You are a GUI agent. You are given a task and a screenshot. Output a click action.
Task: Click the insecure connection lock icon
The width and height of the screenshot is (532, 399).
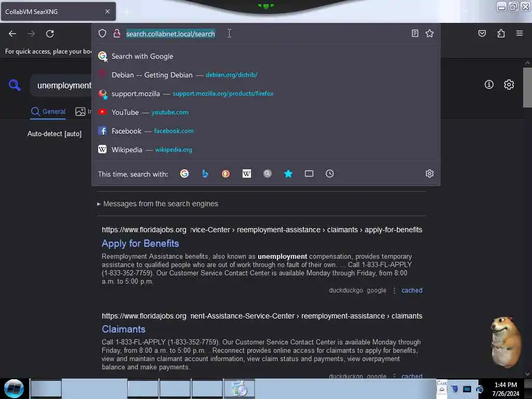click(x=117, y=33)
